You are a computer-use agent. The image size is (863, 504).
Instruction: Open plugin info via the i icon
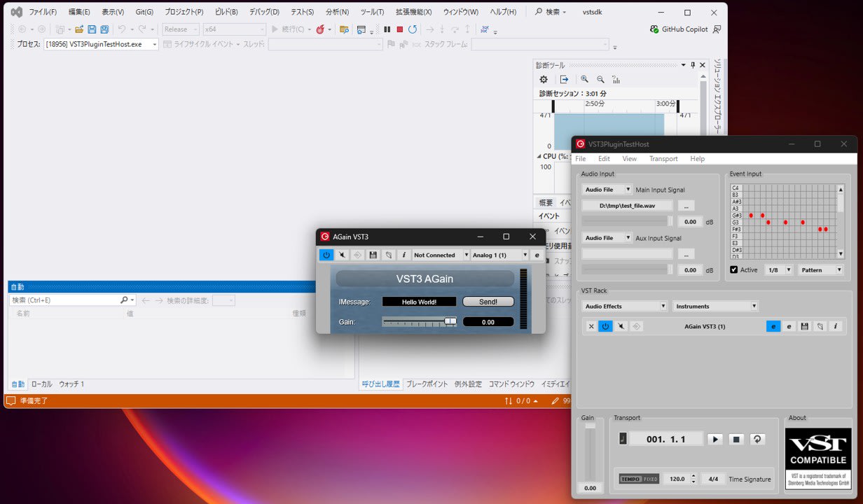point(404,255)
